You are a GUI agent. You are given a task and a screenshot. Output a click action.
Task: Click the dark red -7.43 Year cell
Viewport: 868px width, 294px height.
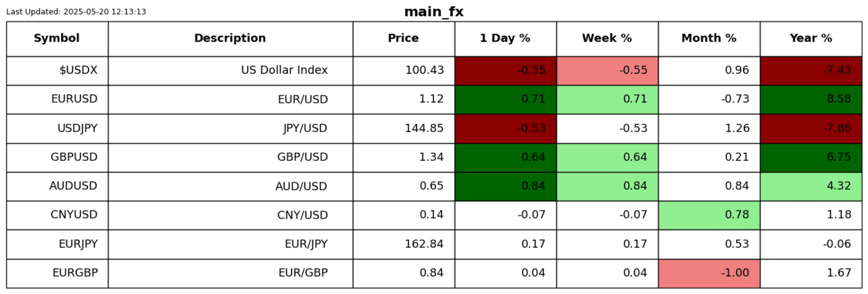pyautogui.click(x=811, y=71)
